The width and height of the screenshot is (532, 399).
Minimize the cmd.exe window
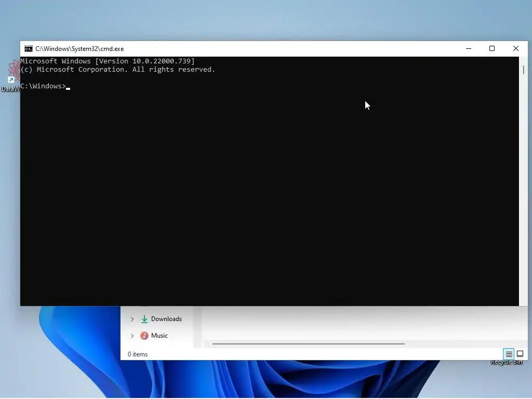click(x=469, y=49)
